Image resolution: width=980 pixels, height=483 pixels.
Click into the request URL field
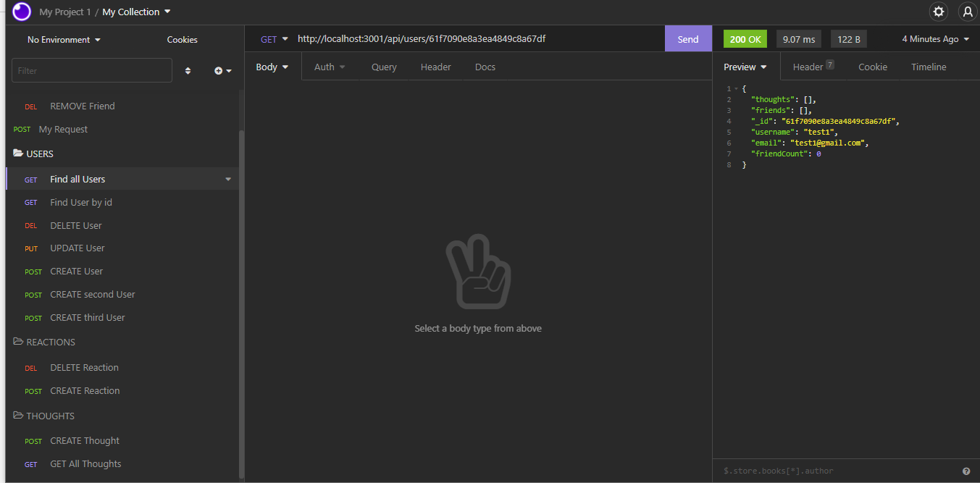click(478, 39)
